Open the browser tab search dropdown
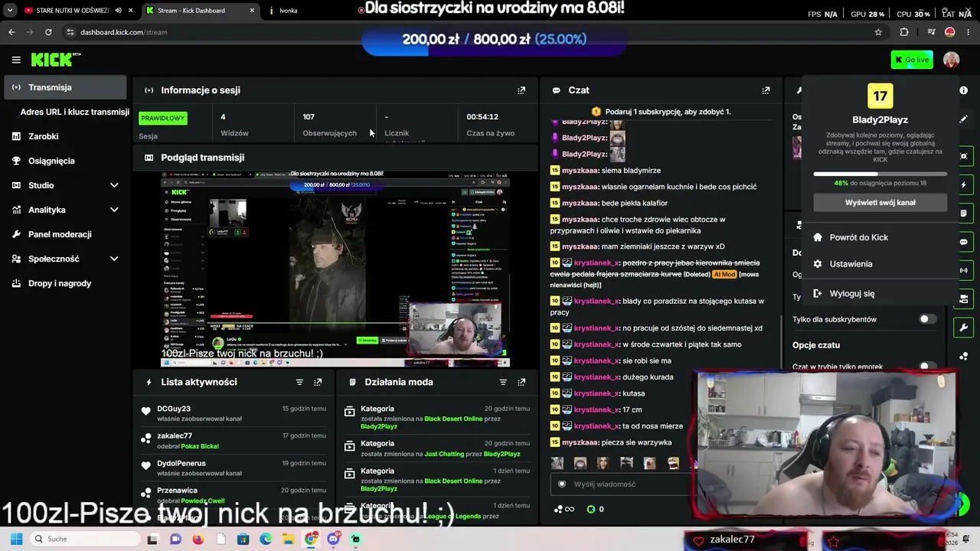 [10, 11]
